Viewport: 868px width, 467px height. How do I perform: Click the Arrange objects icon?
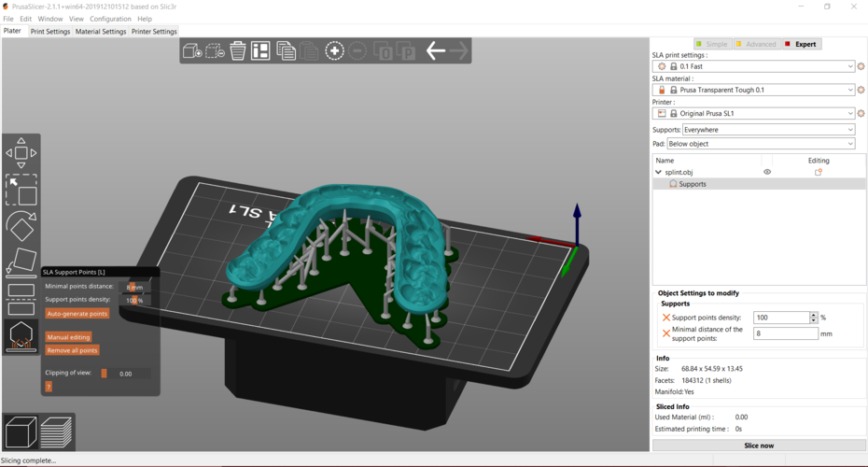pos(260,51)
